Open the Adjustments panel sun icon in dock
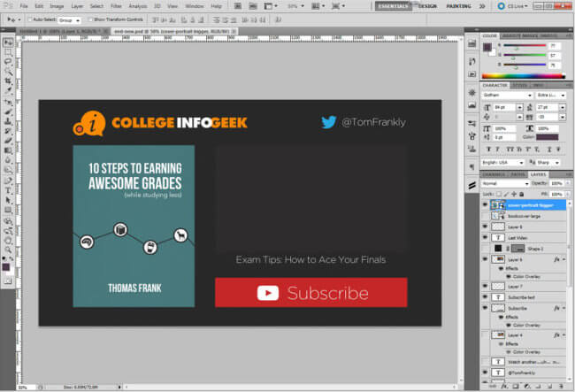Image resolution: width=575 pixels, height=392 pixels. pyautogui.click(x=472, y=92)
